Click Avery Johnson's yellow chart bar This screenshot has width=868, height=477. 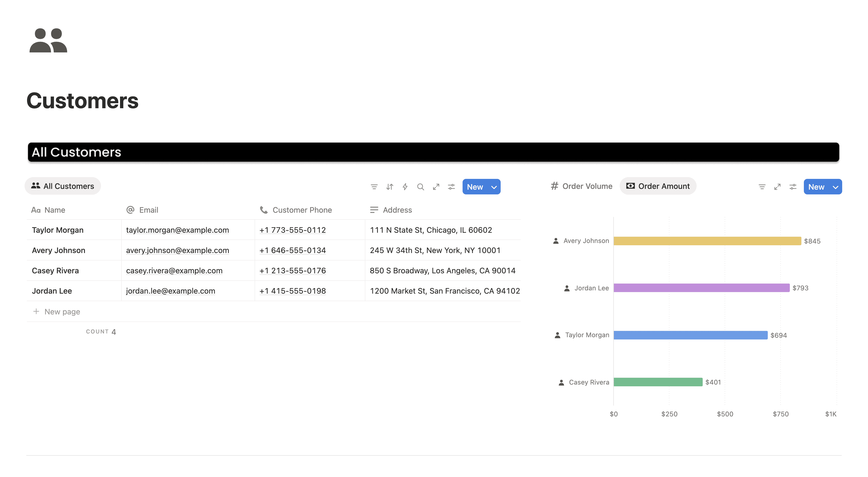[707, 241]
